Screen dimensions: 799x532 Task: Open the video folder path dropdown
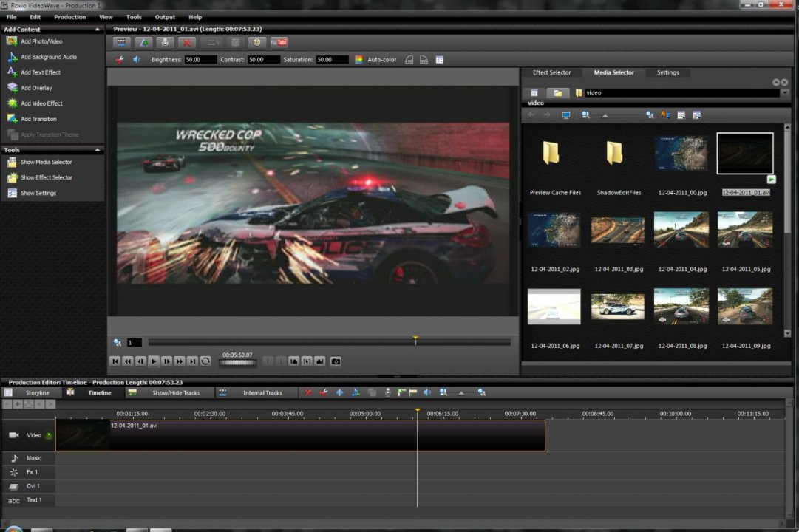785,93
